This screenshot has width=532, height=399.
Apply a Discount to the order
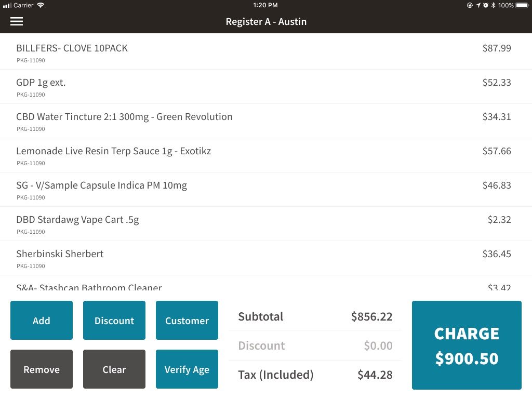[114, 321]
